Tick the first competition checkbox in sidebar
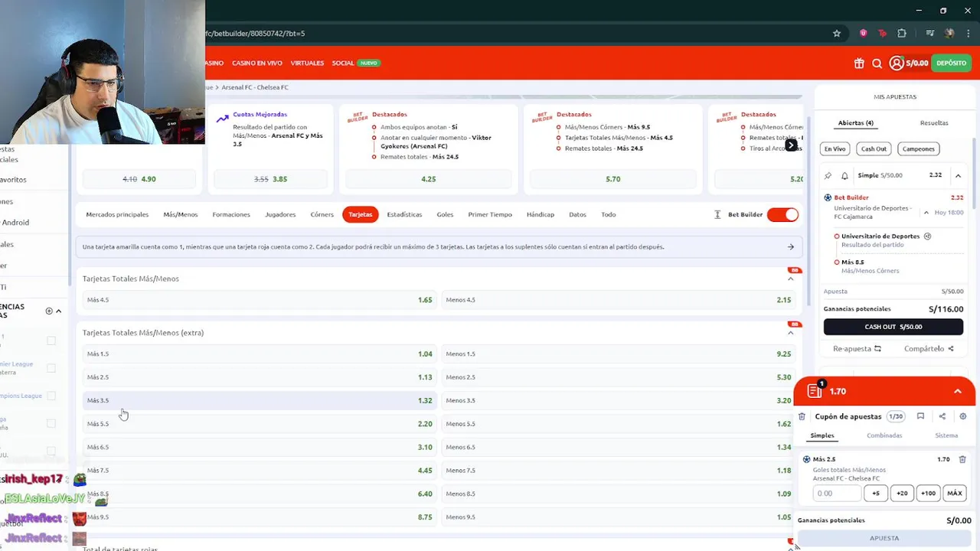This screenshot has height=551, width=980. point(51,341)
